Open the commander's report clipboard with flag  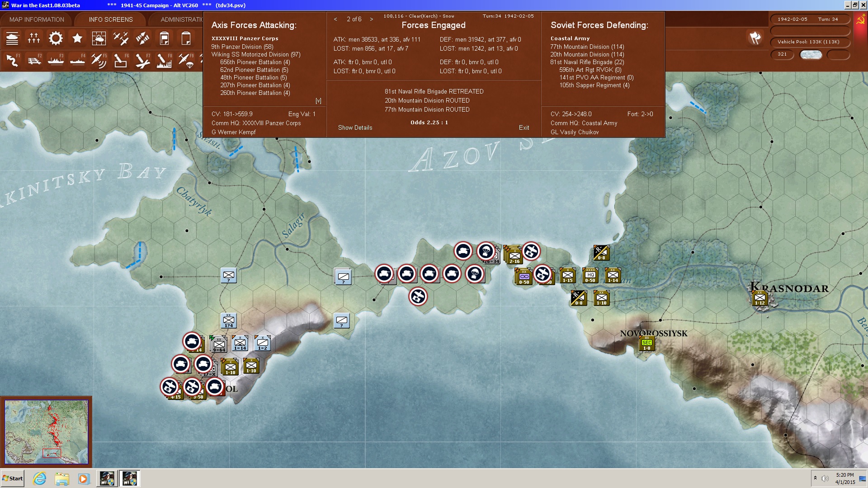click(164, 38)
